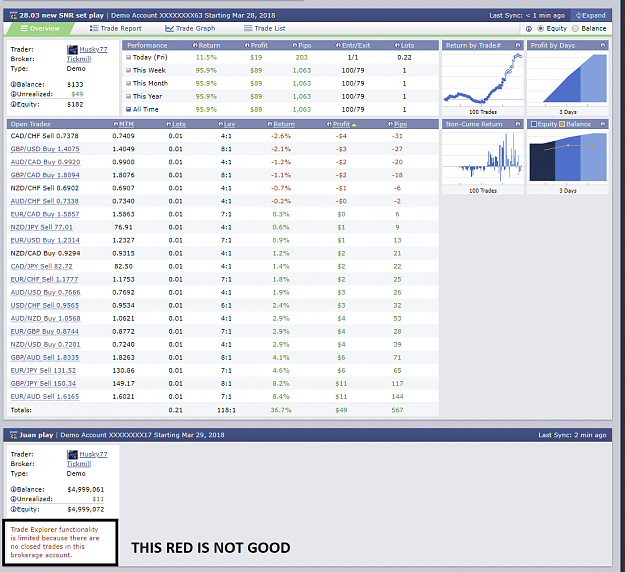This screenshot has height=572, width=625.
Task: Select the This Week performance period
Action: click(x=145, y=71)
